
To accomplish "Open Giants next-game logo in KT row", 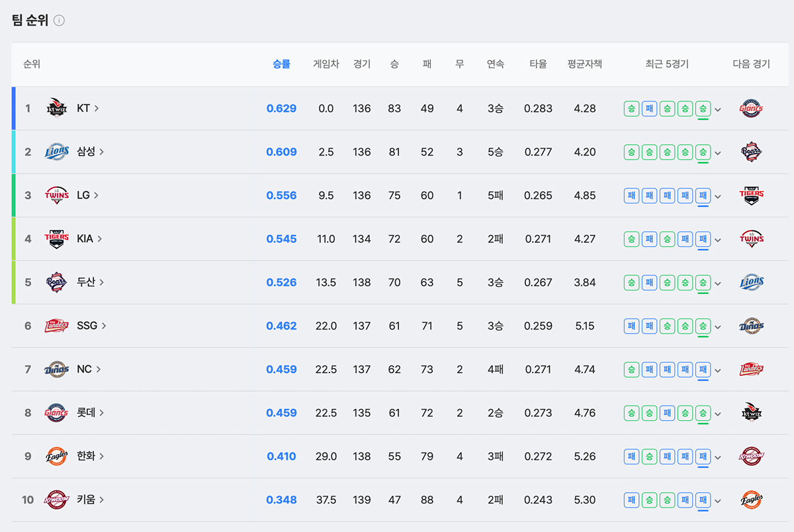I will coord(752,108).
